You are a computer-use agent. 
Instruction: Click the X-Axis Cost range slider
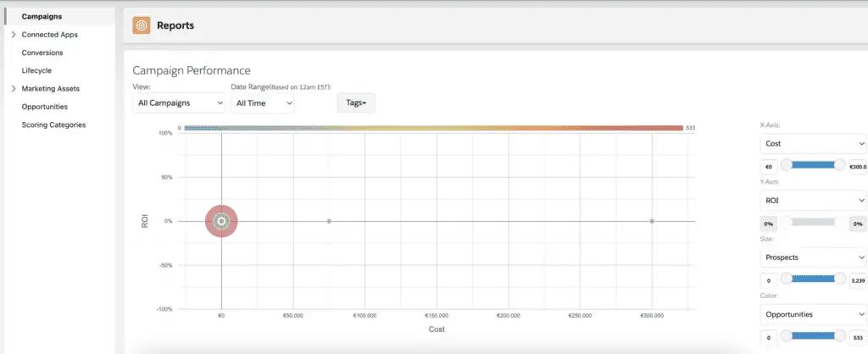[x=813, y=165]
